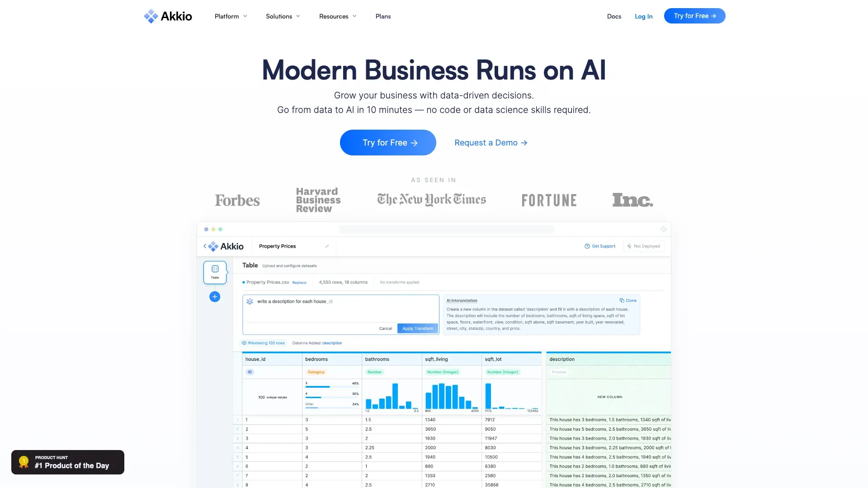Click the Property Prices project title
The width and height of the screenshot is (868, 488).
click(277, 246)
